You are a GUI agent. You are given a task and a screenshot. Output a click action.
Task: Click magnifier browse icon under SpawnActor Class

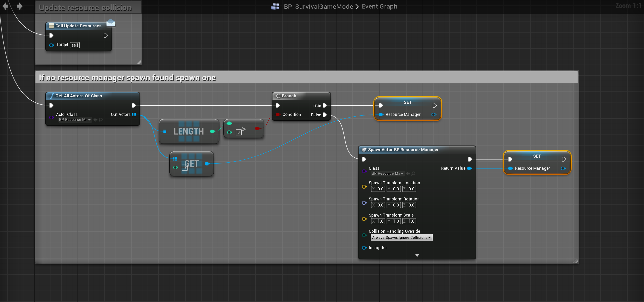click(413, 174)
